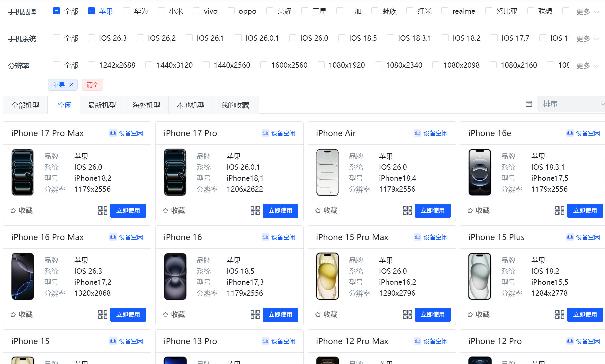
Task: Click 立即使用 for iPhone 16 Pro Max
Action: point(128,315)
